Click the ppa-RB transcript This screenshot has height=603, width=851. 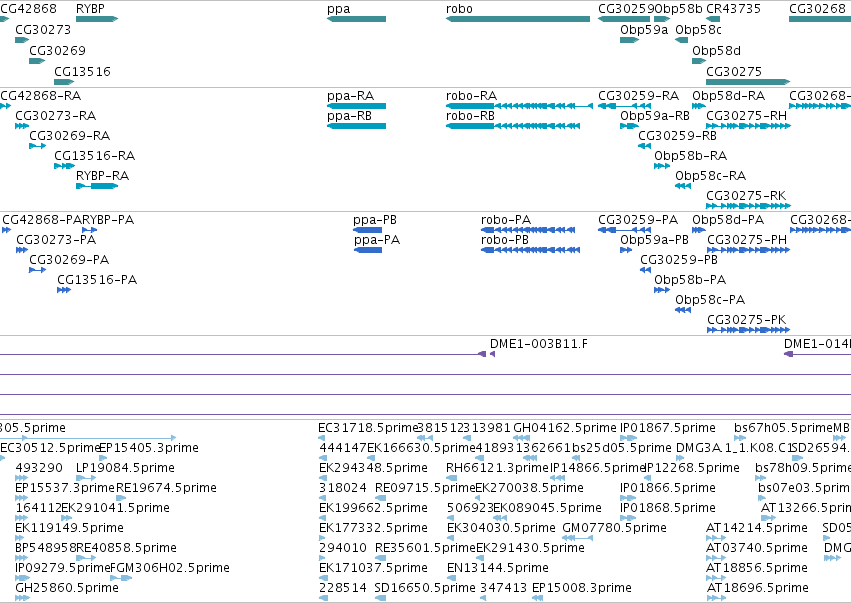356,126
